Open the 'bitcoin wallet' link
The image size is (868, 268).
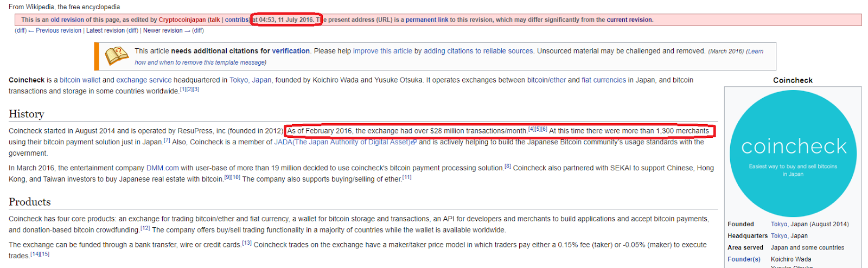(x=80, y=80)
